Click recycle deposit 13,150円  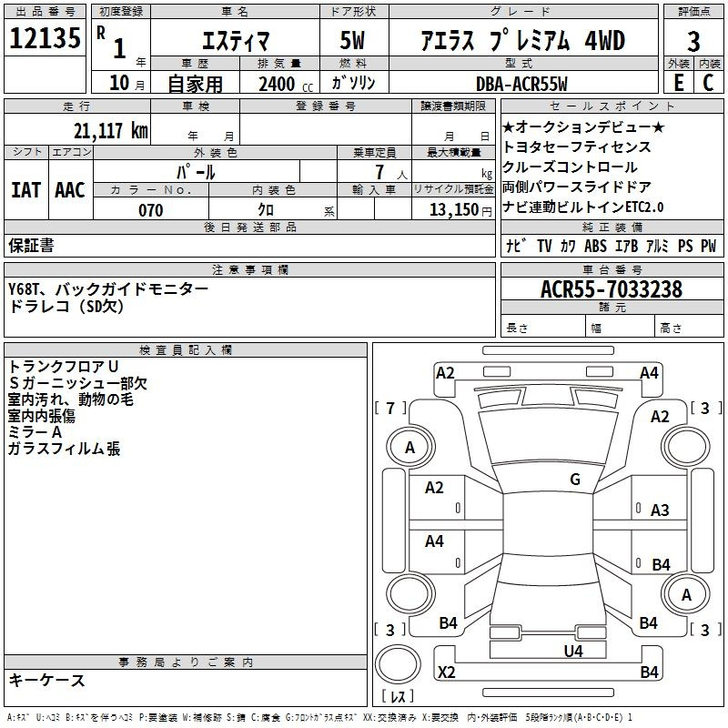coord(460,210)
